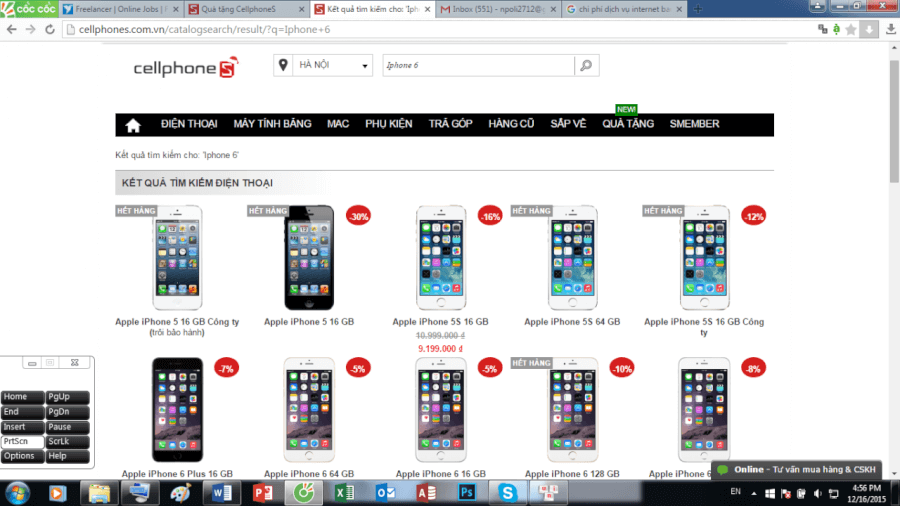This screenshot has width=900, height=506.
Task: Click the browser back arrow
Action: click(x=11, y=29)
